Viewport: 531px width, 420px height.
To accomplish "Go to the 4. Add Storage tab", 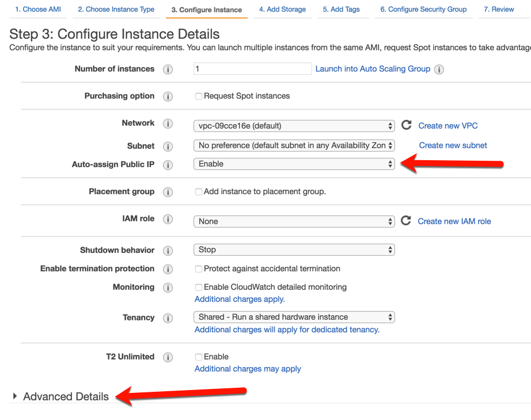I will 282,9.
